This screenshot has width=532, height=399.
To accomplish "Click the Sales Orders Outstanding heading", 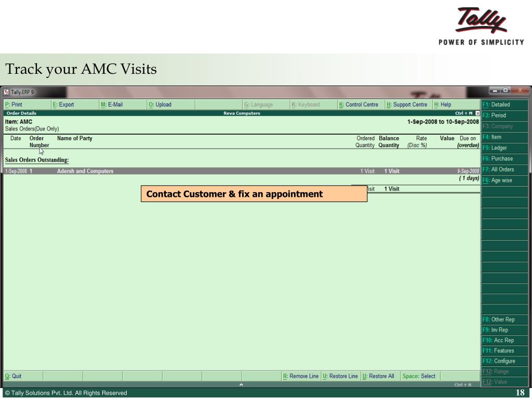I will point(37,160).
